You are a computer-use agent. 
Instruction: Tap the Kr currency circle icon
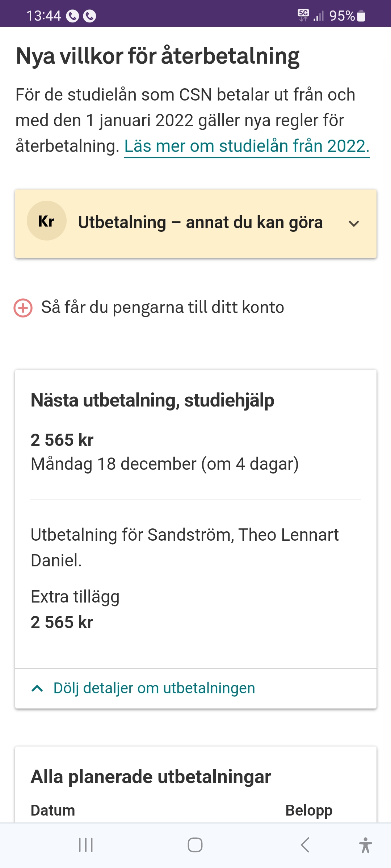(x=47, y=221)
